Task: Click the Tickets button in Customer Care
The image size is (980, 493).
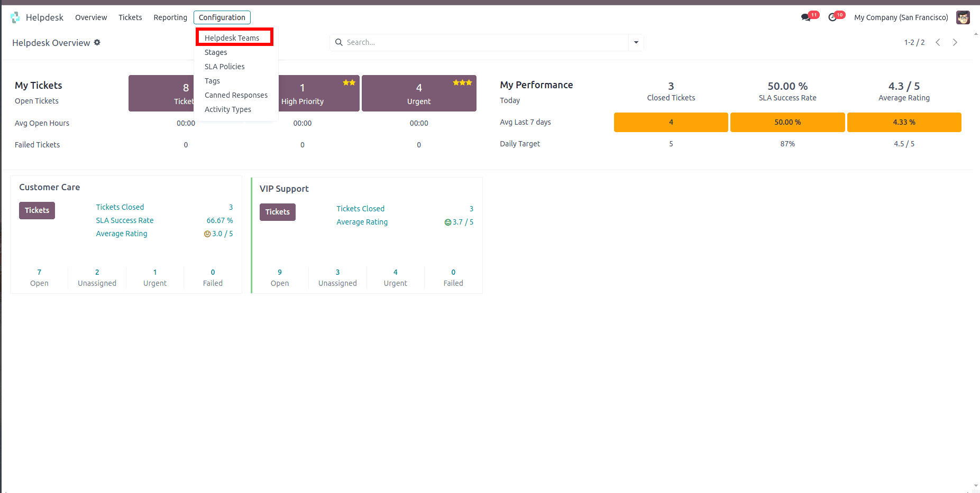Action: [x=36, y=210]
